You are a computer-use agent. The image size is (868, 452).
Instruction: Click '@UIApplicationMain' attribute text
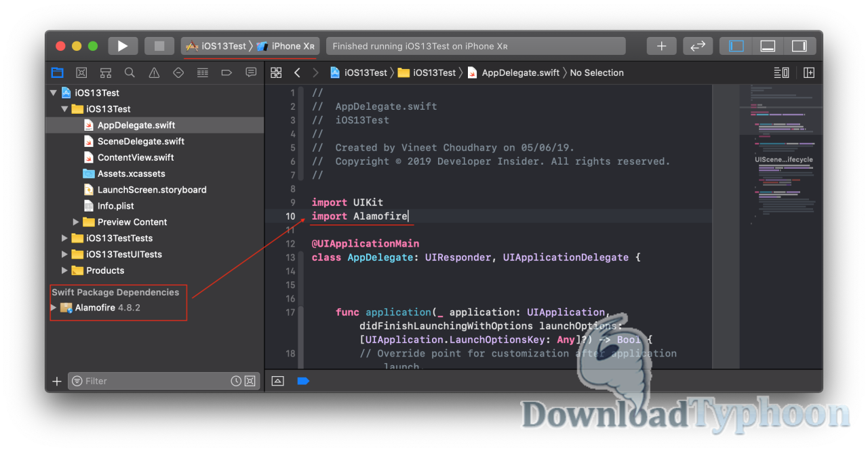[x=365, y=243]
